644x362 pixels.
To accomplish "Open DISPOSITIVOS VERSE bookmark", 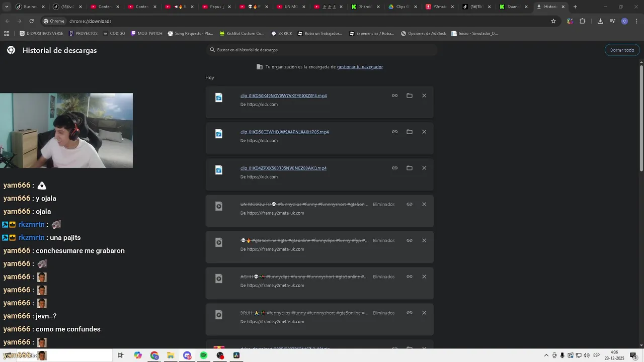I will (x=41, y=33).
